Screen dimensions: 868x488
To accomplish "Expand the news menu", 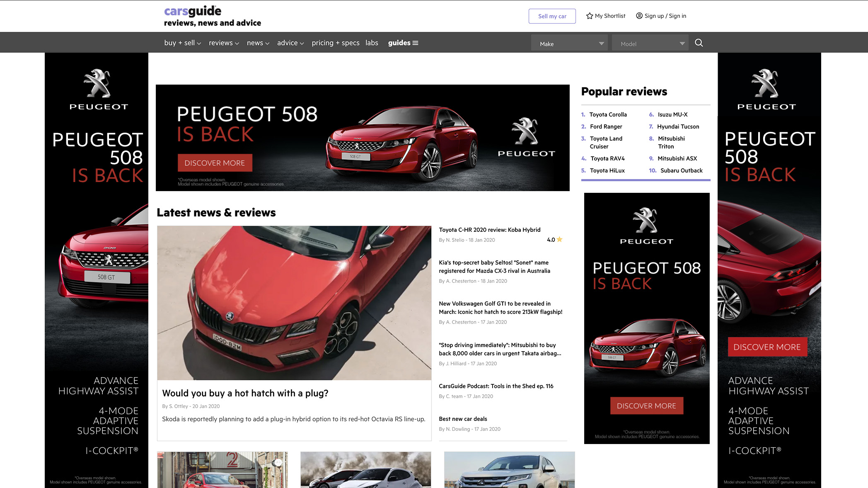I will [x=258, y=43].
